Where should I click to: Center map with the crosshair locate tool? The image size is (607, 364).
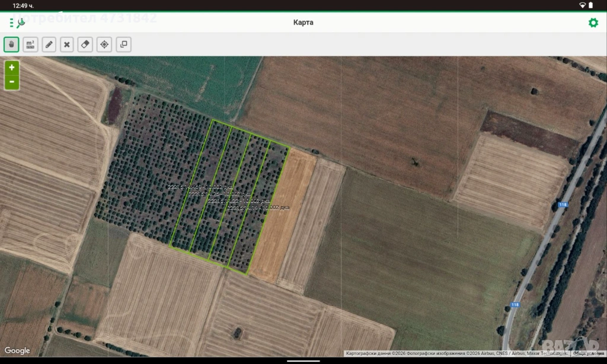[104, 44]
